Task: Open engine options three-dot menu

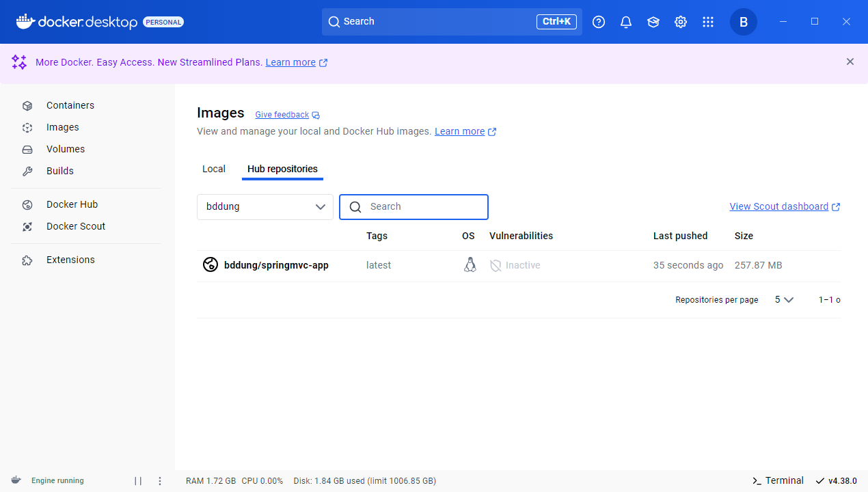Action: pos(160,480)
